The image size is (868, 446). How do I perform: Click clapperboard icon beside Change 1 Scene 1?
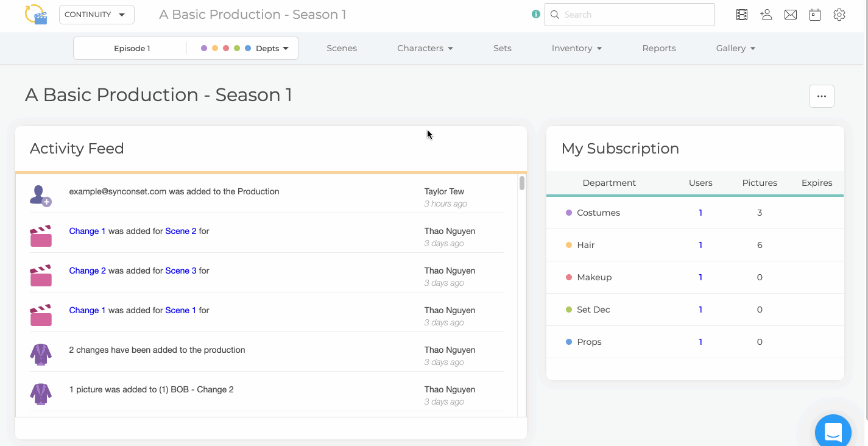point(41,315)
